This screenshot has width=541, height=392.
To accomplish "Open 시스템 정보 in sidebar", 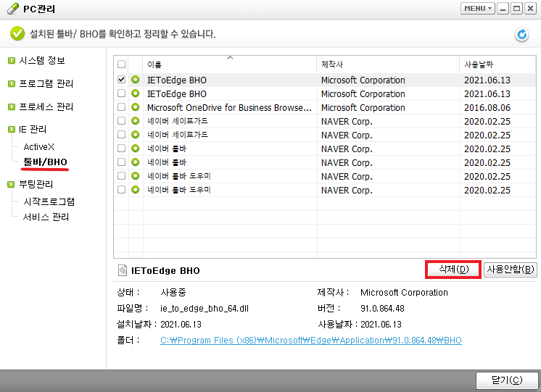I will [42, 61].
